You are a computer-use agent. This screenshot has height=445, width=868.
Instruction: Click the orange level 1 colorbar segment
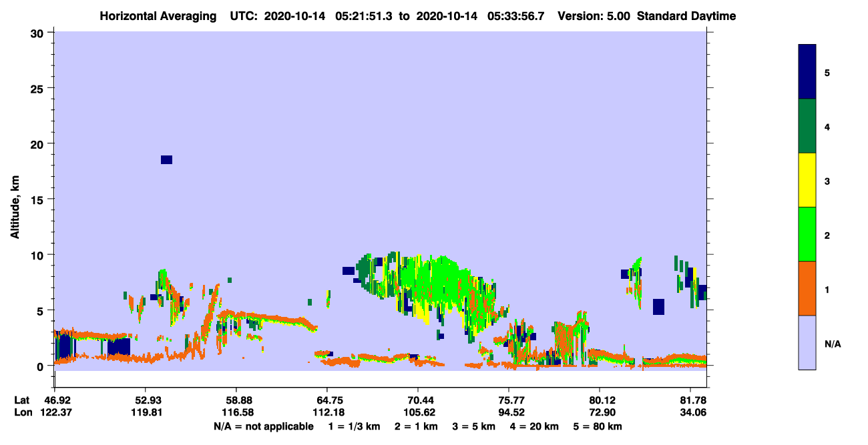(x=807, y=288)
